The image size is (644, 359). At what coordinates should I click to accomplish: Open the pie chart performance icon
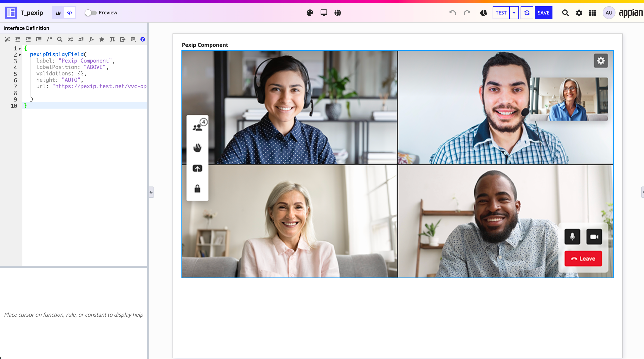coord(484,13)
